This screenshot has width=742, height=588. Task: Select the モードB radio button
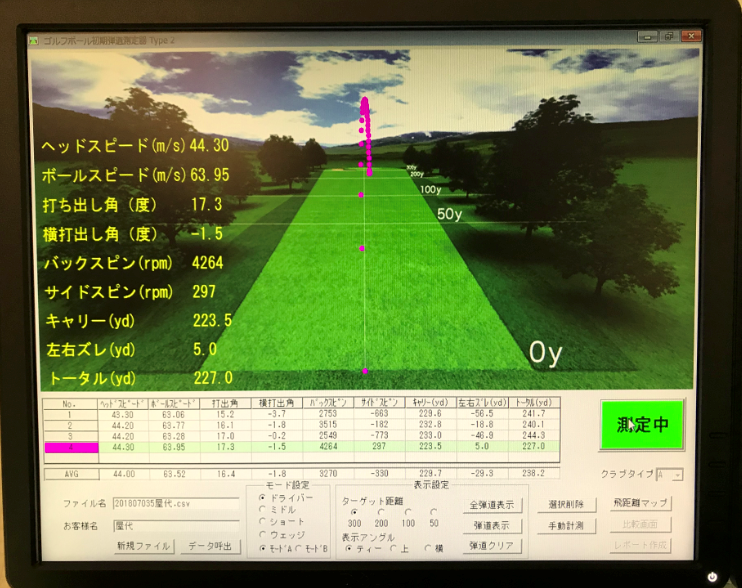pos(299,548)
